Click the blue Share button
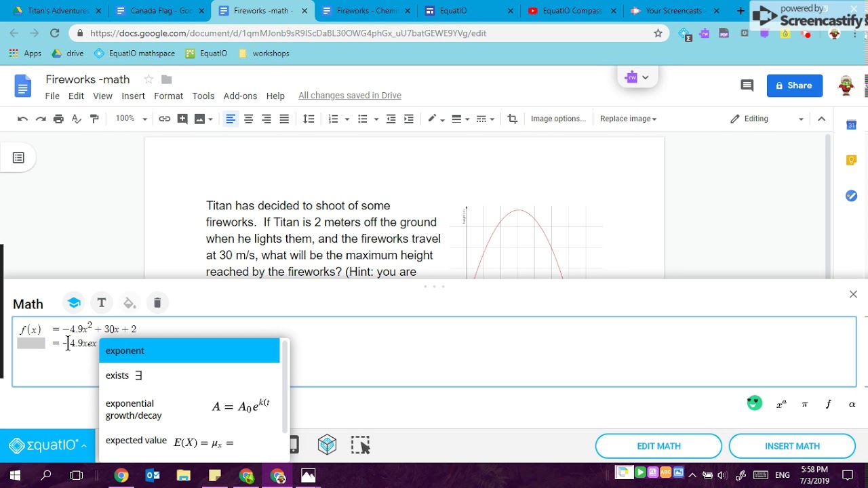Image resolution: width=868 pixels, height=488 pixels. [794, 85]
